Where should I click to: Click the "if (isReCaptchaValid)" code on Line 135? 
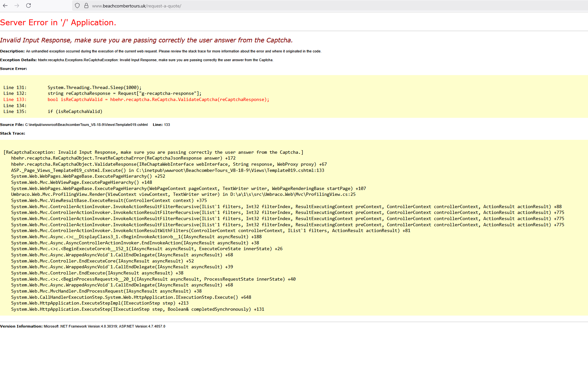click(75, 112)
